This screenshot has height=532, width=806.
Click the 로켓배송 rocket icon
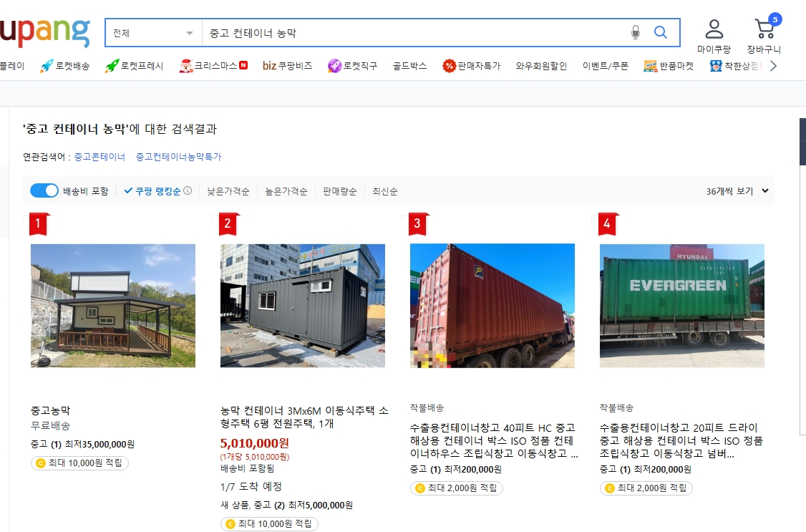pos(45,65)
